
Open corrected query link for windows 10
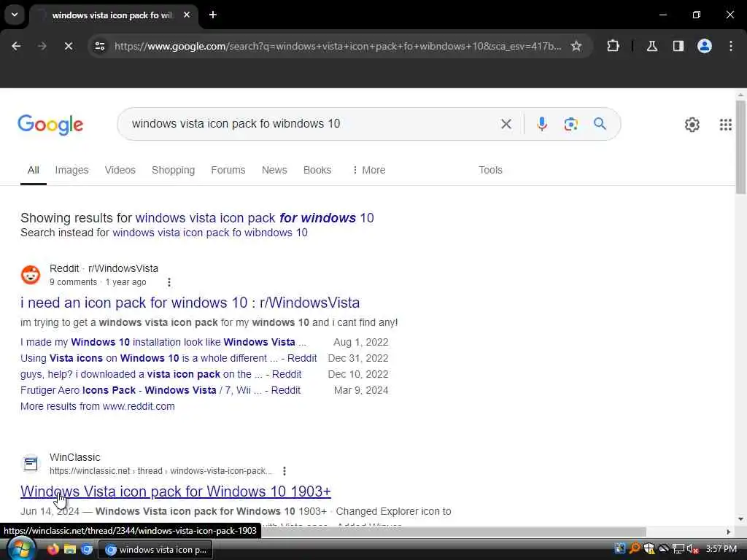click(x=255, y=218)
